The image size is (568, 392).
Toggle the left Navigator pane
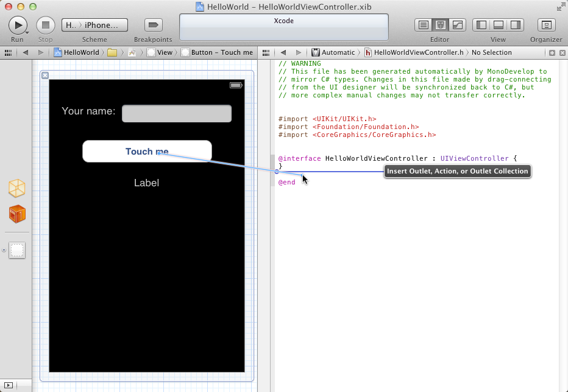481,25
